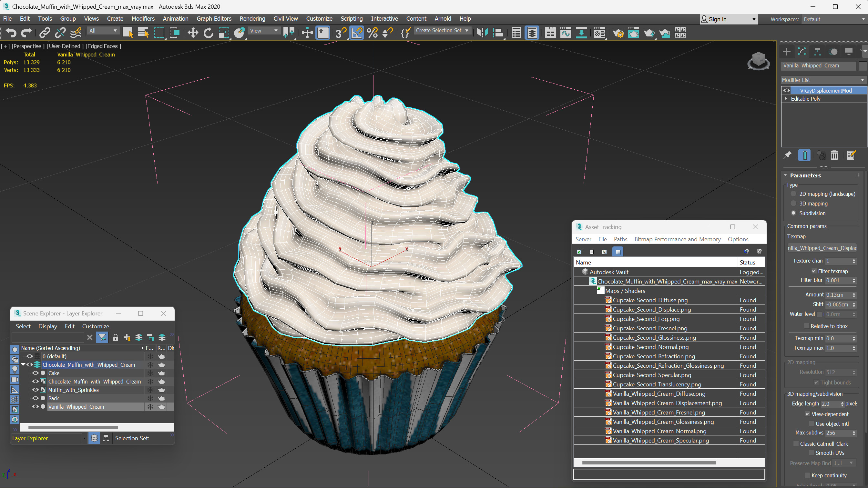Open Paths menu in Asset Tracking
Viewport: 868px width, 488px height.
tap(620, 239)
